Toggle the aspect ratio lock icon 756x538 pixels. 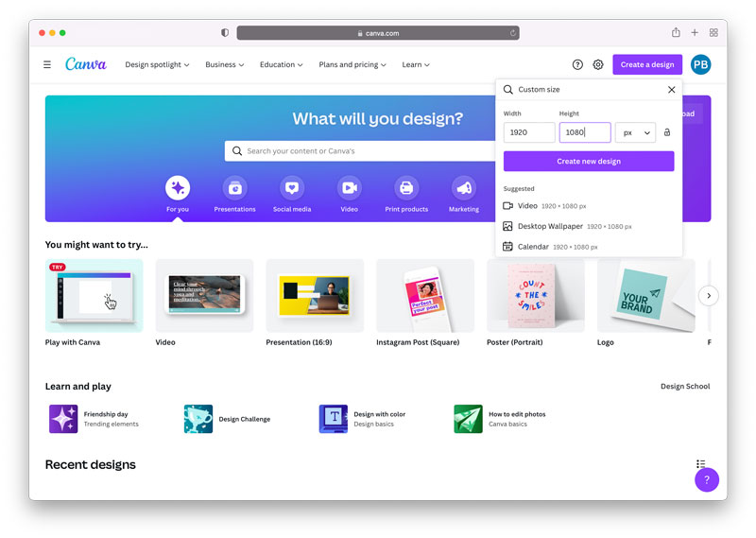[667, 132]
